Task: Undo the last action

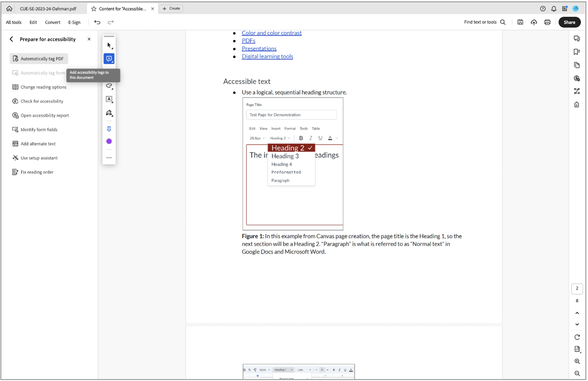Action: [x=97, y=22]
